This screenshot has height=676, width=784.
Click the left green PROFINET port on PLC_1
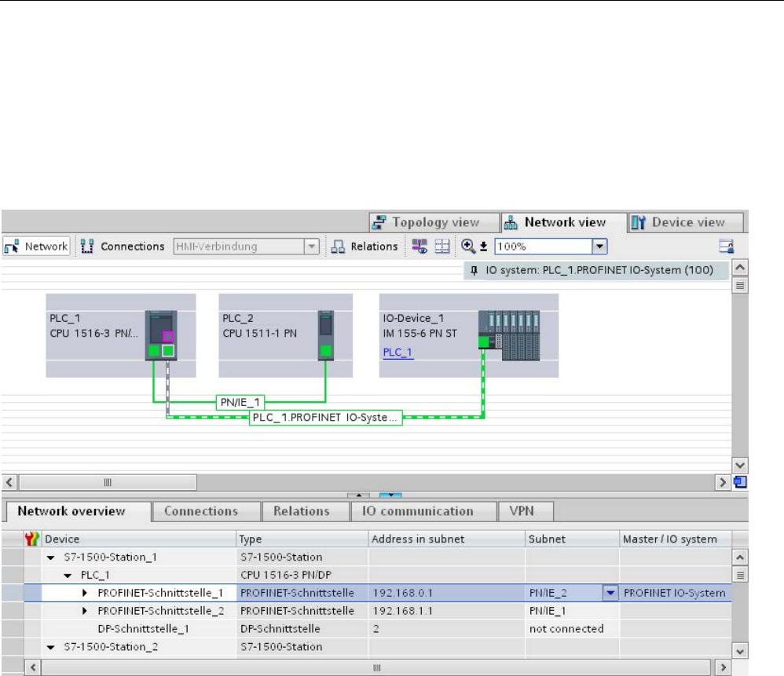tap(154, 351)
